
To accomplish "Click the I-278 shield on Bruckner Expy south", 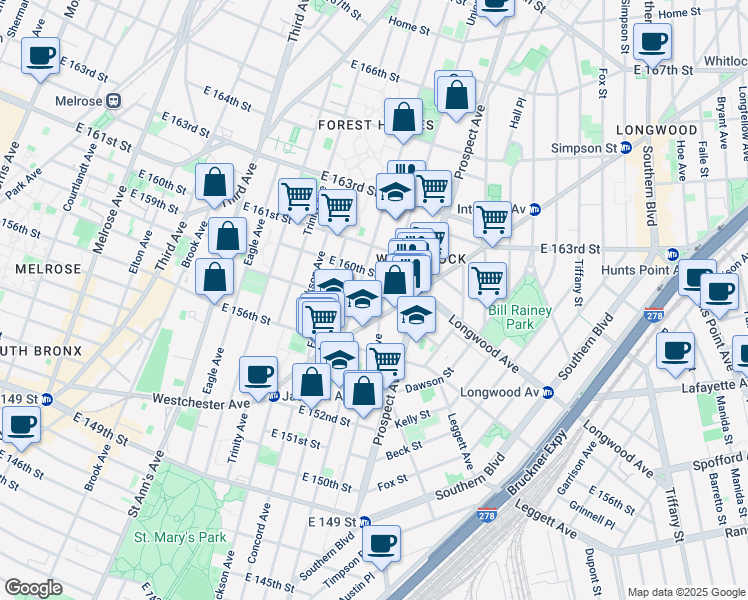I will pyautogui.click(x=487, y=515).
